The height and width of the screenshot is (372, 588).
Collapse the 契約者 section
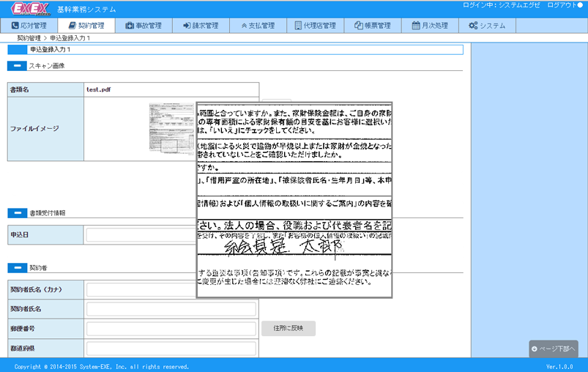[17, 268]
